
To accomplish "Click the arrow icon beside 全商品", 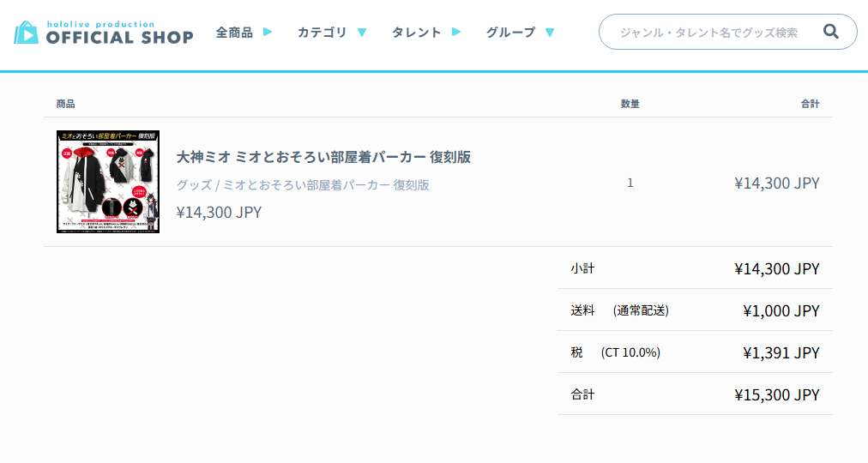I will [x=268, y=33].
